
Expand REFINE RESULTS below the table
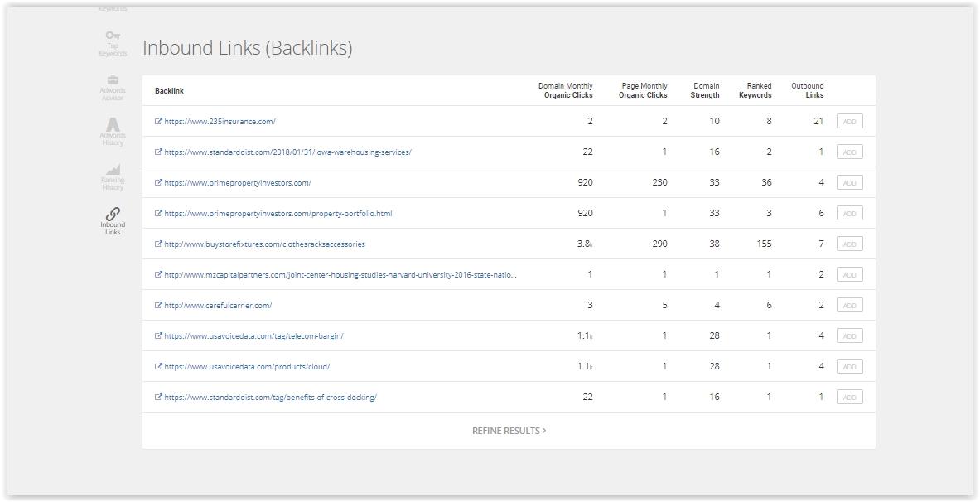tap(509, 431)
